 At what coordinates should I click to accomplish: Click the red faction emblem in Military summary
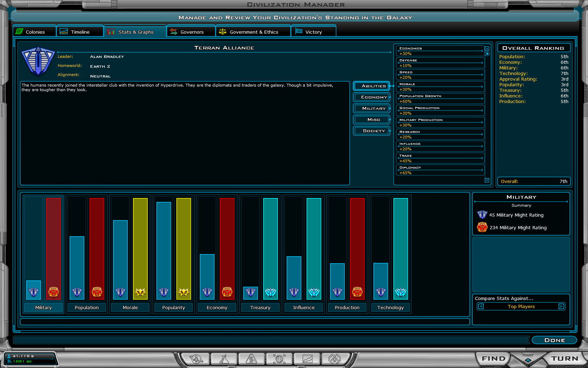[482, 227]
